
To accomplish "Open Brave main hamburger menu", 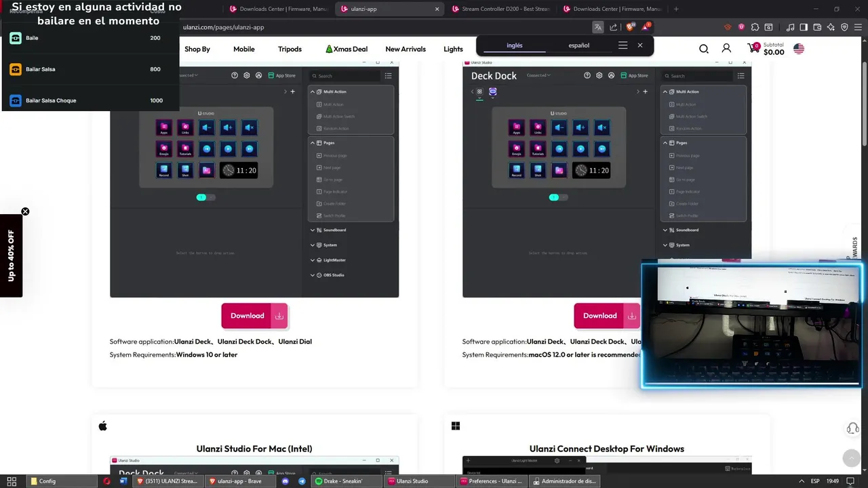I will pyautogui.click(x=858, y=27).
